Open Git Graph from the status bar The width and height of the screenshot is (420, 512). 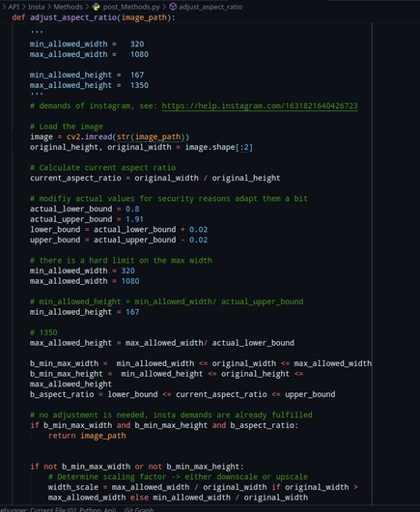(139, 509)
